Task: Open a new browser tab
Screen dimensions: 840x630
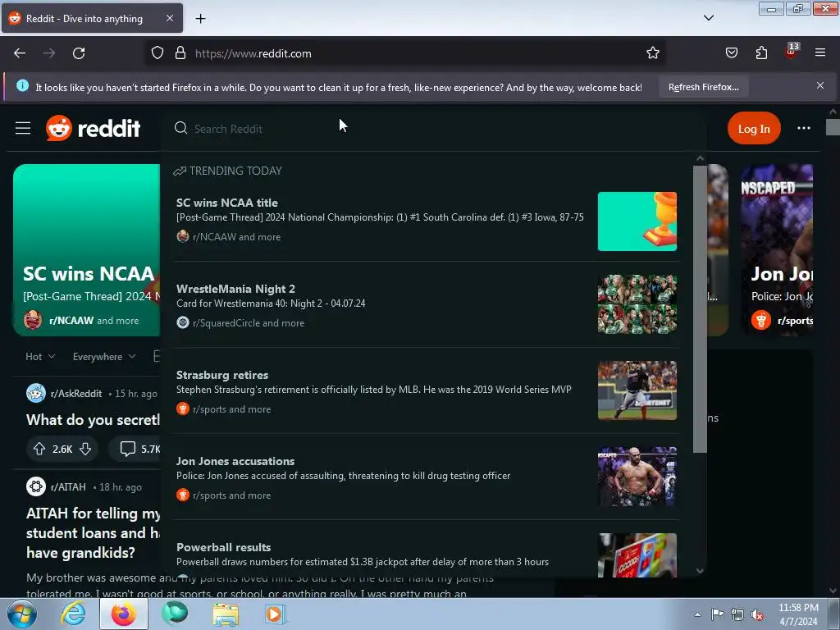Action: [x=200, y=19]
